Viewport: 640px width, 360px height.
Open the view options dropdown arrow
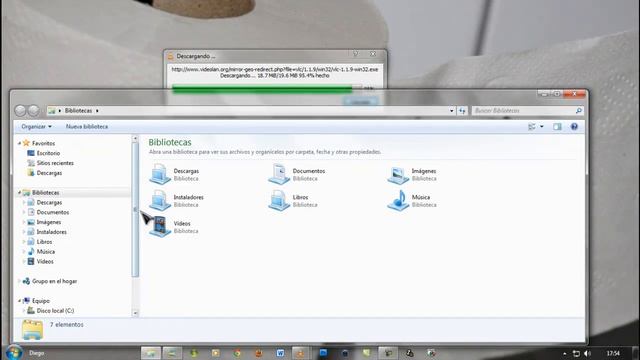pyautogui.click(x=542, y=127)
